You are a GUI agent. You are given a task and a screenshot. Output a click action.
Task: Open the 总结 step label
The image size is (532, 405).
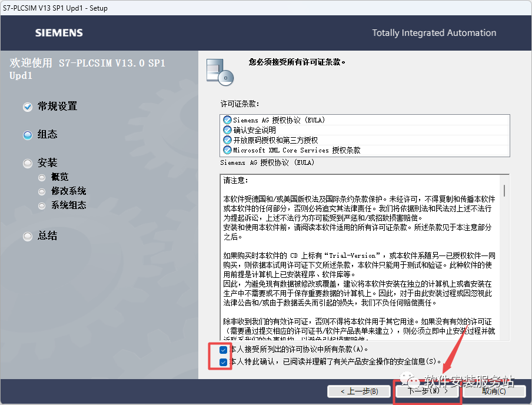coord(47,235)
